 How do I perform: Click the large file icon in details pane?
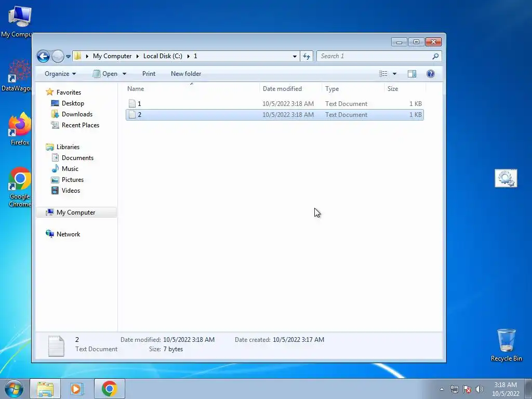(x=56, y=346)
